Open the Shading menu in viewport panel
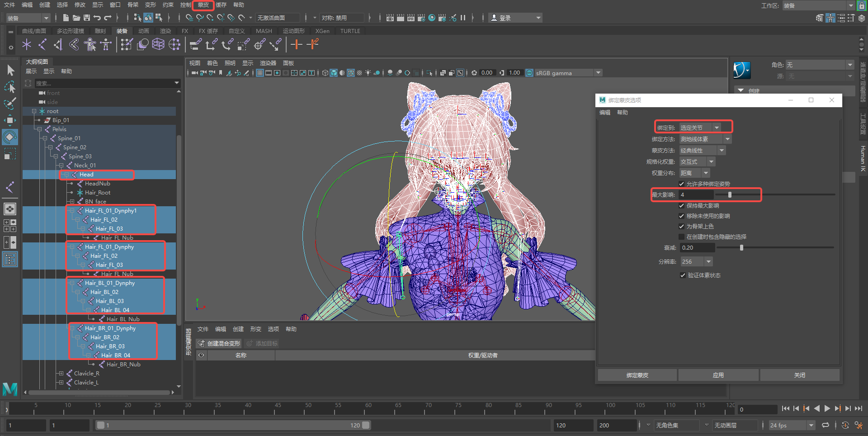Viewport: 868px width, 436px height. 212,63
